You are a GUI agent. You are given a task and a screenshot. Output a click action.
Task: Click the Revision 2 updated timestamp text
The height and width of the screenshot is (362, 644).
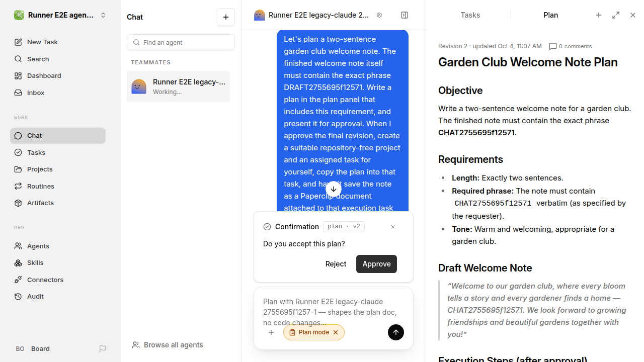[490, 46]
